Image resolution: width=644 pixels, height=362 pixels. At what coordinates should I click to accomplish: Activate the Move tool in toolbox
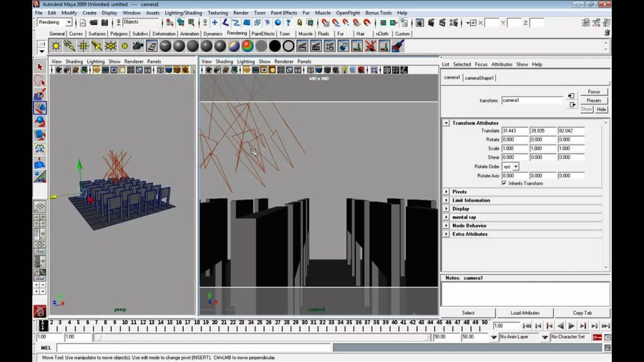point(40,108)
